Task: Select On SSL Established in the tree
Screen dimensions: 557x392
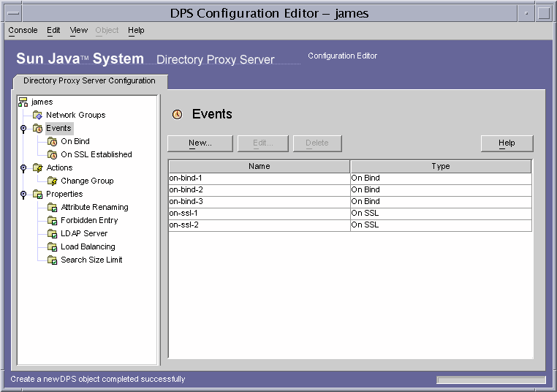Action: point(96,154)
